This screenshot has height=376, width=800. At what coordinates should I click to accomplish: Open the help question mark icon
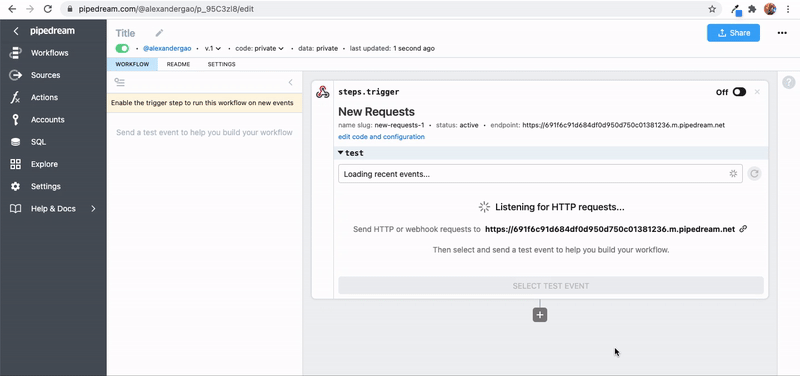(x=789, y=82)
